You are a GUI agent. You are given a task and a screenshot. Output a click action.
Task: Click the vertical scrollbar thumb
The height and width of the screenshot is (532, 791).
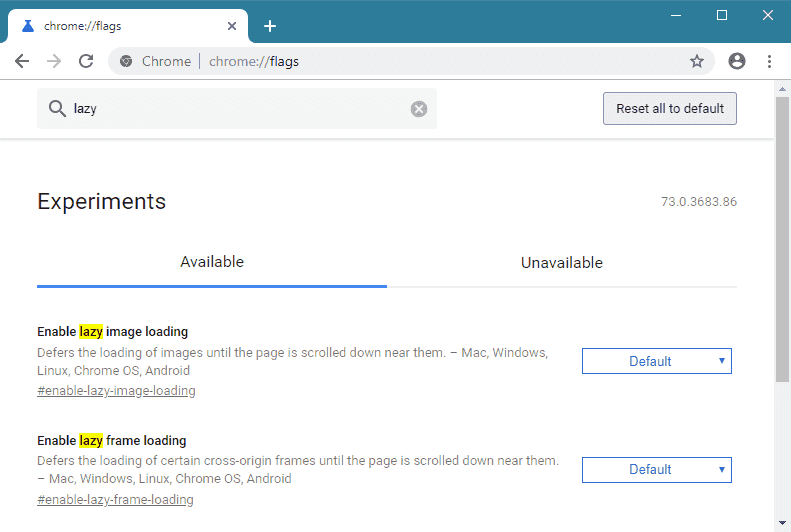tap(782, 240)
